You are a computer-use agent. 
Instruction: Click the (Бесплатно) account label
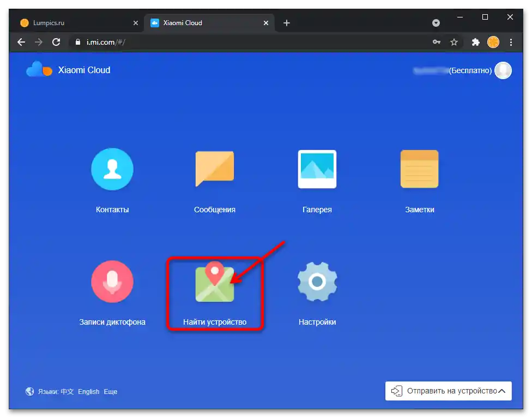(470, 70)
